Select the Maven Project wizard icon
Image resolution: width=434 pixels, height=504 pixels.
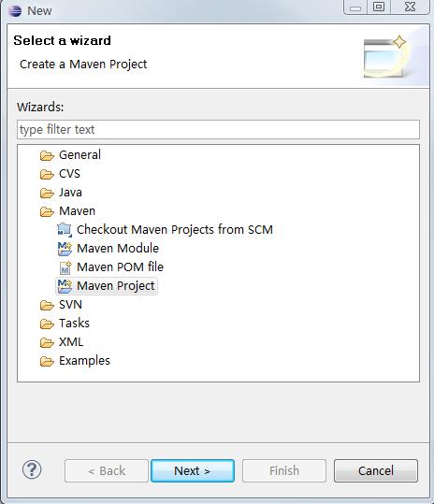point(65,286)
